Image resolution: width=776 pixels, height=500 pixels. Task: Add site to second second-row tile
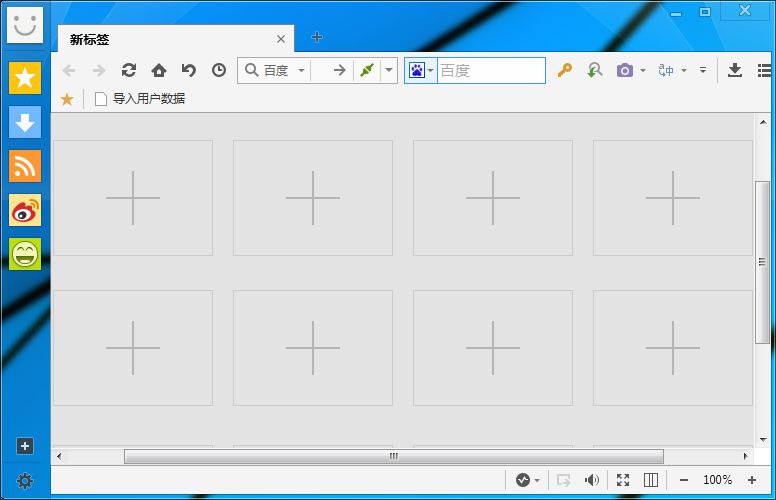tap(313, 348)
